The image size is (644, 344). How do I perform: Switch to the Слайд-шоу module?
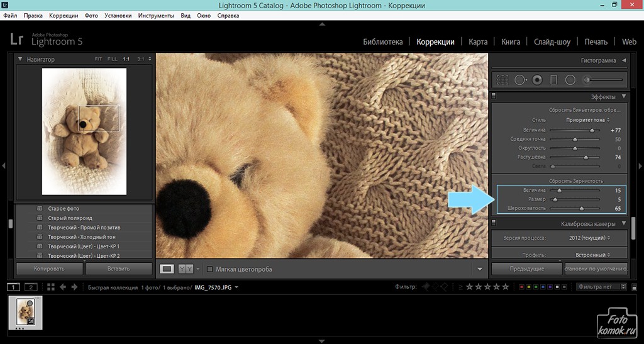pos(552,42)
